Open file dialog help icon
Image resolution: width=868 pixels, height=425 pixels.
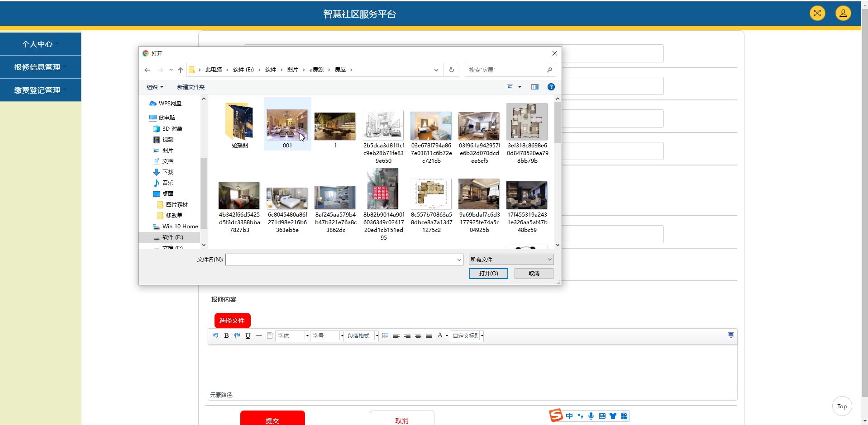(x=551, y=87)
